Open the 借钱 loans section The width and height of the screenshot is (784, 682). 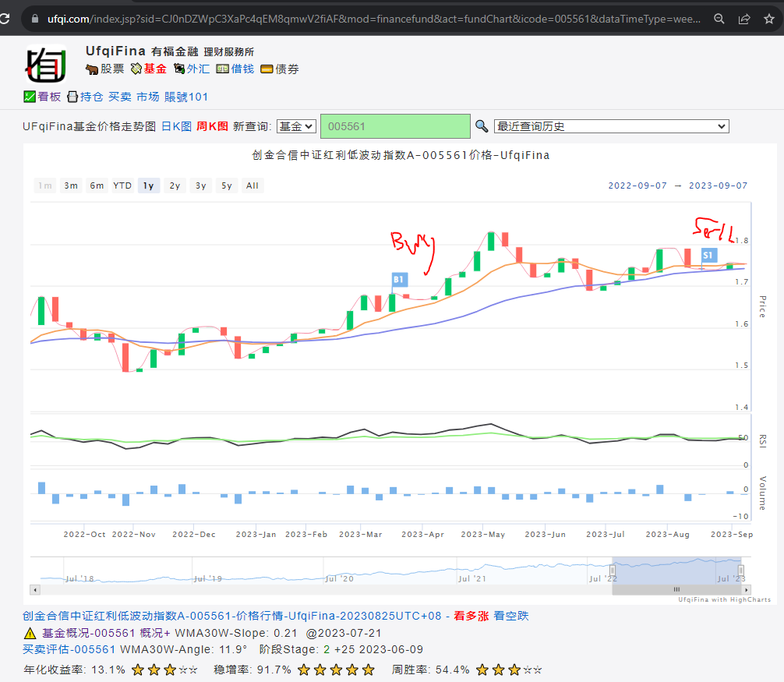(235, 69)
